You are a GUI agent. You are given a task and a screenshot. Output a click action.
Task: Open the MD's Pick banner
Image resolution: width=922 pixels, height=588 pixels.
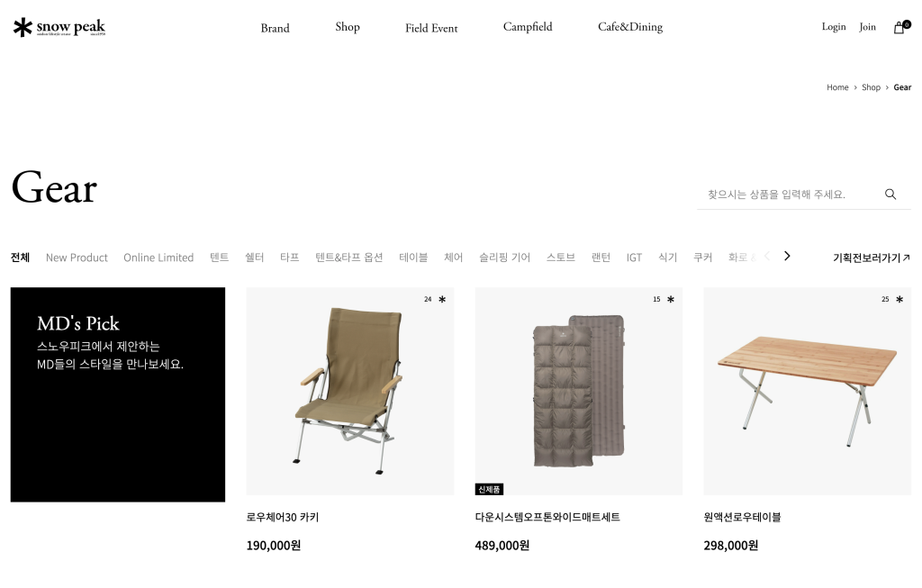118,394
